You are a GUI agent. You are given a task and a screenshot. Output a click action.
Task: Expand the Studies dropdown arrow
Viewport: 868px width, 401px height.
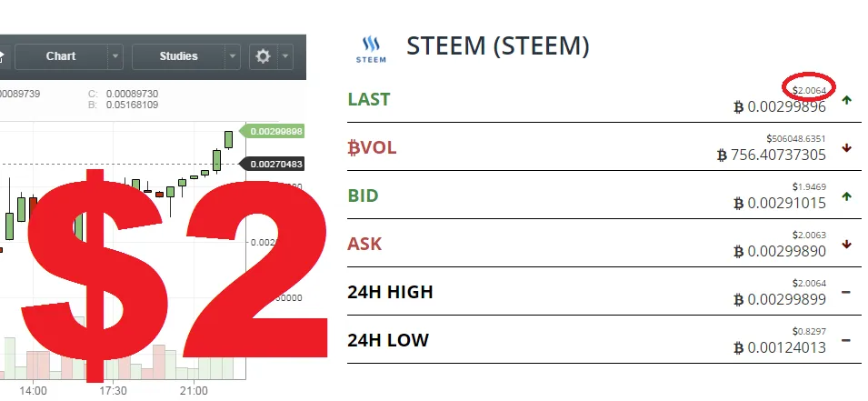point(233,56)
